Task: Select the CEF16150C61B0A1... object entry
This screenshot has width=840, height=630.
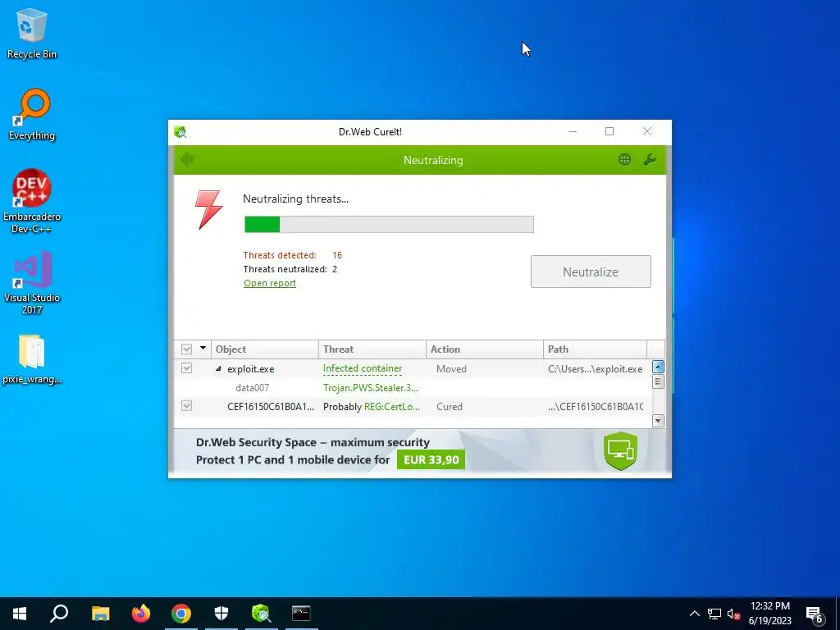Action: [x=271, y=407]
